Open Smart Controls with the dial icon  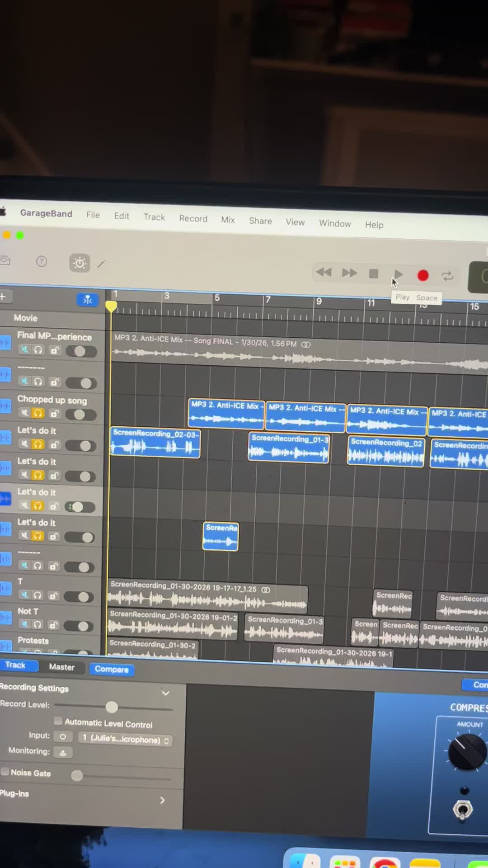[80, 263]
